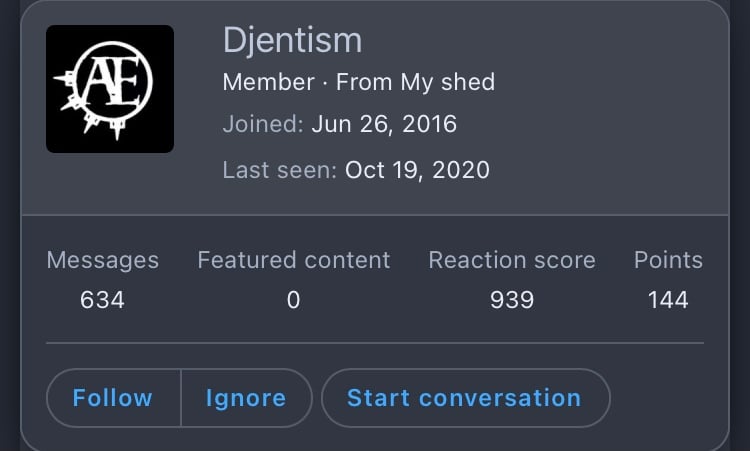This screenshot has width=750, height=451.
Task: Click the Member user title text
Action: tap(268, 82)
